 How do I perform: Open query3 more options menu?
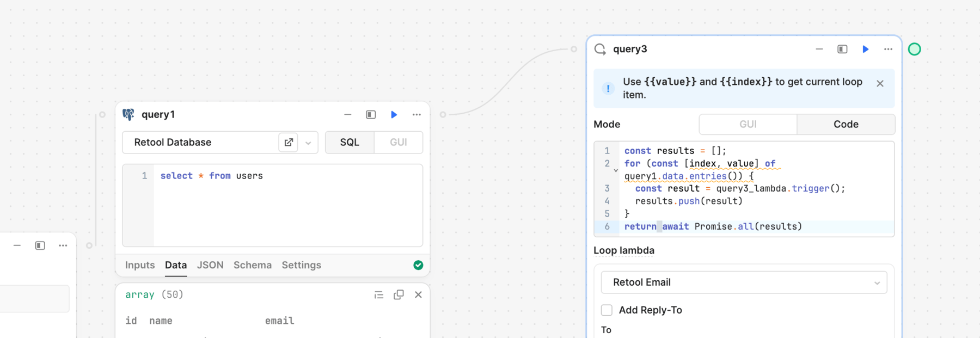(x=888, y=49)
